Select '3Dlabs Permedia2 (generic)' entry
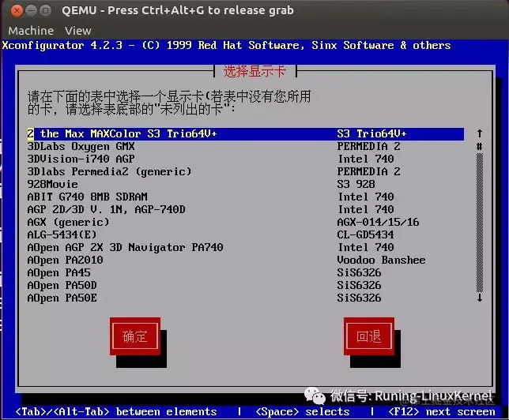 pos(109,171)
